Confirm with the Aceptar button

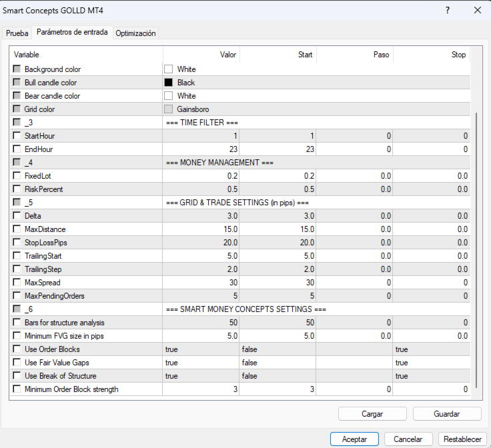pyautogui.click(x=354, y=439)
